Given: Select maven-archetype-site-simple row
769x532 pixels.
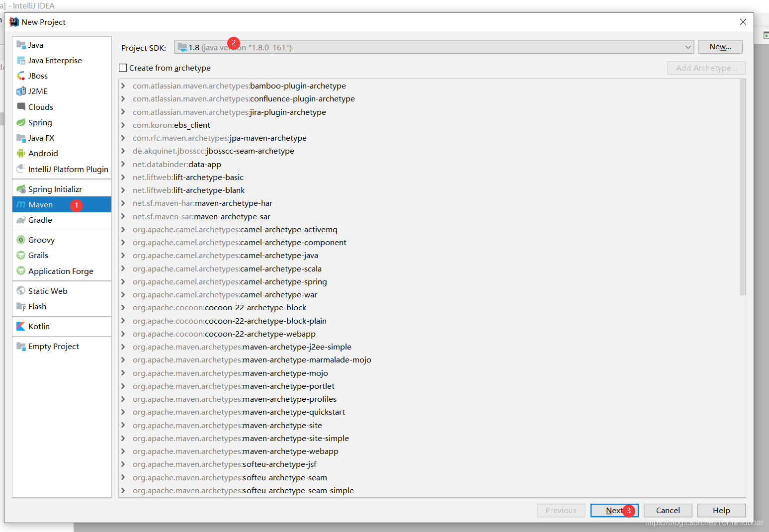Looking at the screenshot, I should 429,439.
